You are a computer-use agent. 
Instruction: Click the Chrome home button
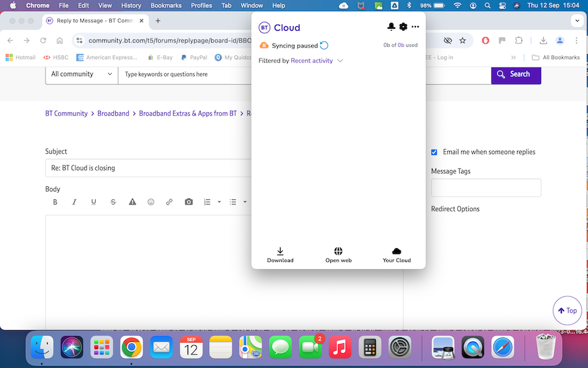pos(60,40)
